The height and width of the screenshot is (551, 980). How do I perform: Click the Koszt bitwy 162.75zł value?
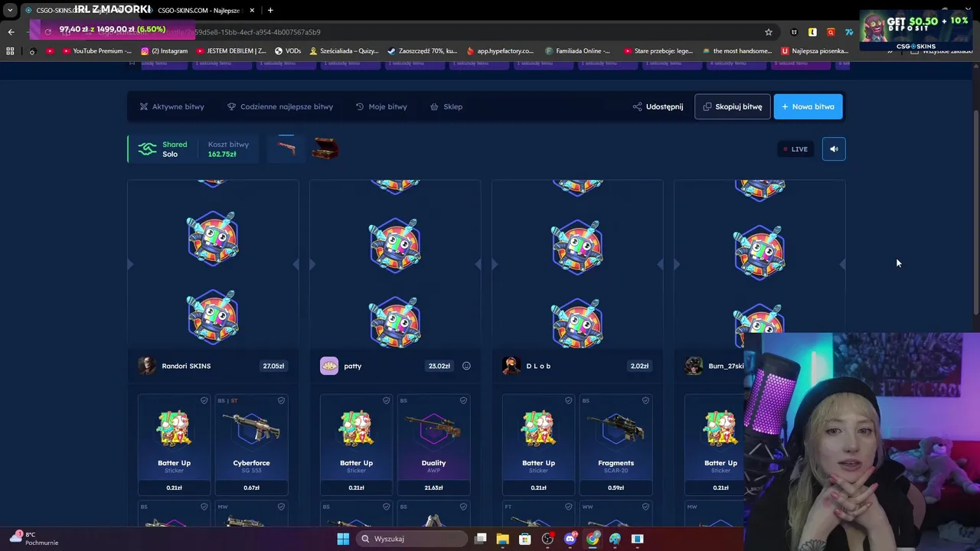(222, 154)
